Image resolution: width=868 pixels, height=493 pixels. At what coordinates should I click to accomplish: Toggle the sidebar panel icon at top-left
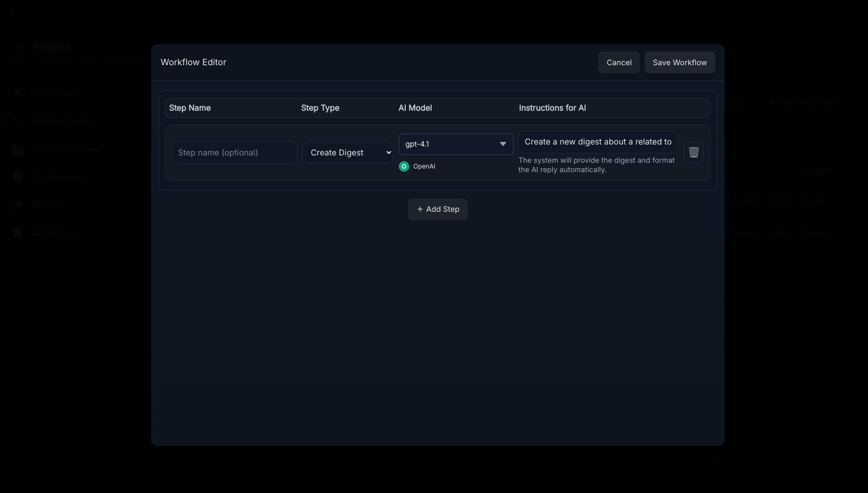click(14, 10)
